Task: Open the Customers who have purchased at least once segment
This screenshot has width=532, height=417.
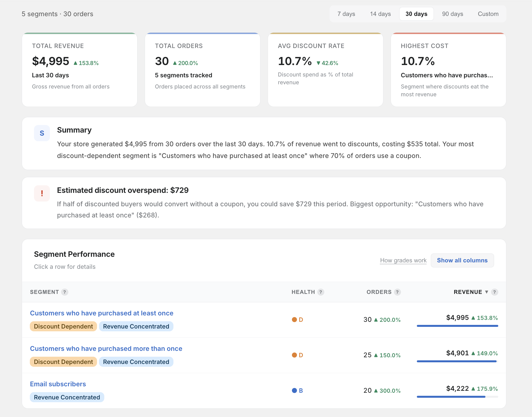Action: coord(101,313)
